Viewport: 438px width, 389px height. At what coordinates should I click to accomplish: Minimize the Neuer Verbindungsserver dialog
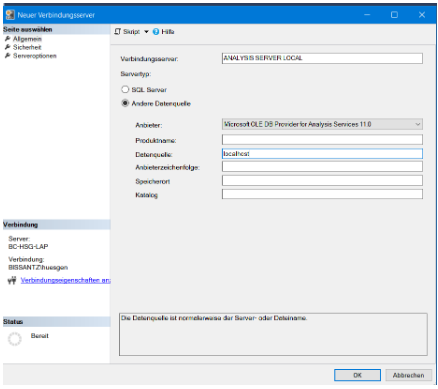coord(367,15)
